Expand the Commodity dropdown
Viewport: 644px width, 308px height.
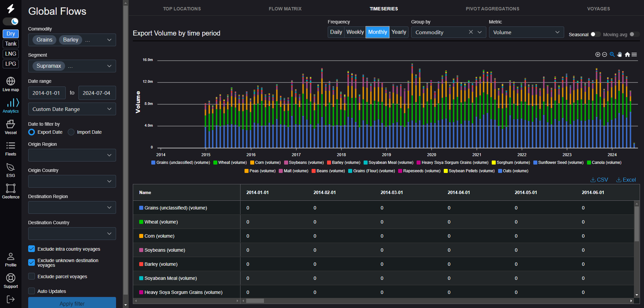[109, 40]
